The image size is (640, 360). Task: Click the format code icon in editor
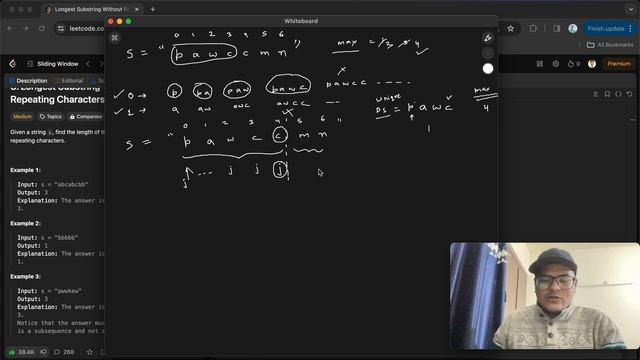[x=596, y=94]
